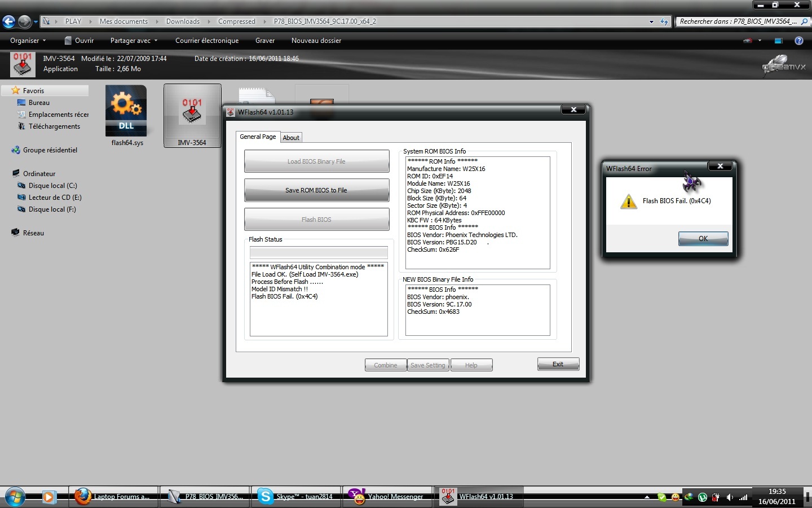Click Downloads in the breadcrumb

(183, 21)
